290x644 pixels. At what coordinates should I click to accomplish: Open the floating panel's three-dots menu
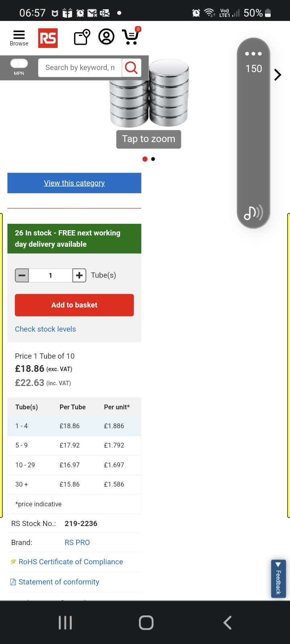click(253, 54)
